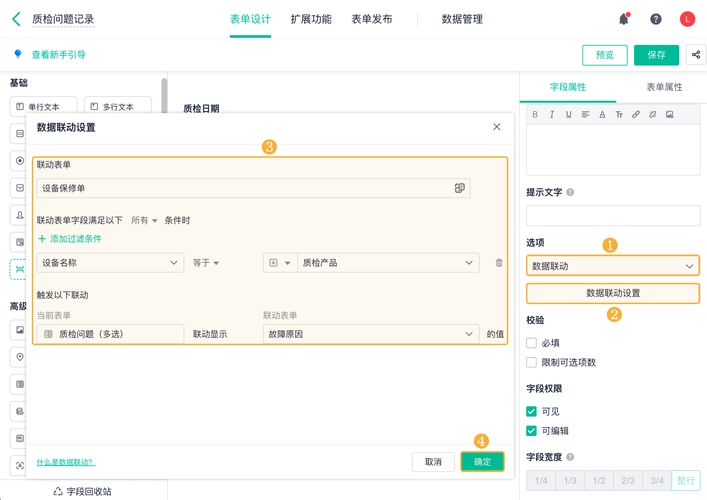707x500 pixels.
Task: Click the 设备保修单 linked form field
Action: [253, 188]
